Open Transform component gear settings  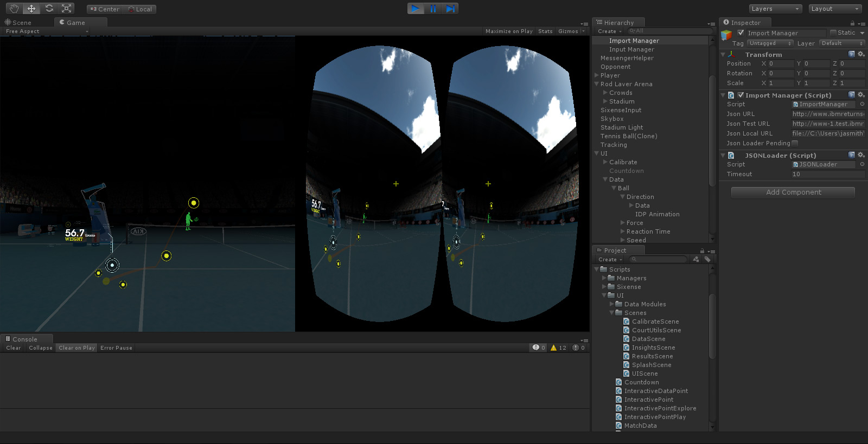point(861,54)
